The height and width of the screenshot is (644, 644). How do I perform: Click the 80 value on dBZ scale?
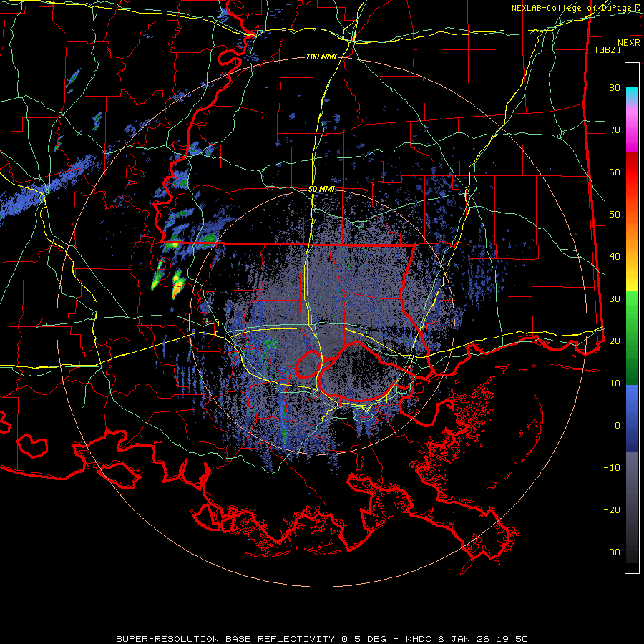pos(615,88)
